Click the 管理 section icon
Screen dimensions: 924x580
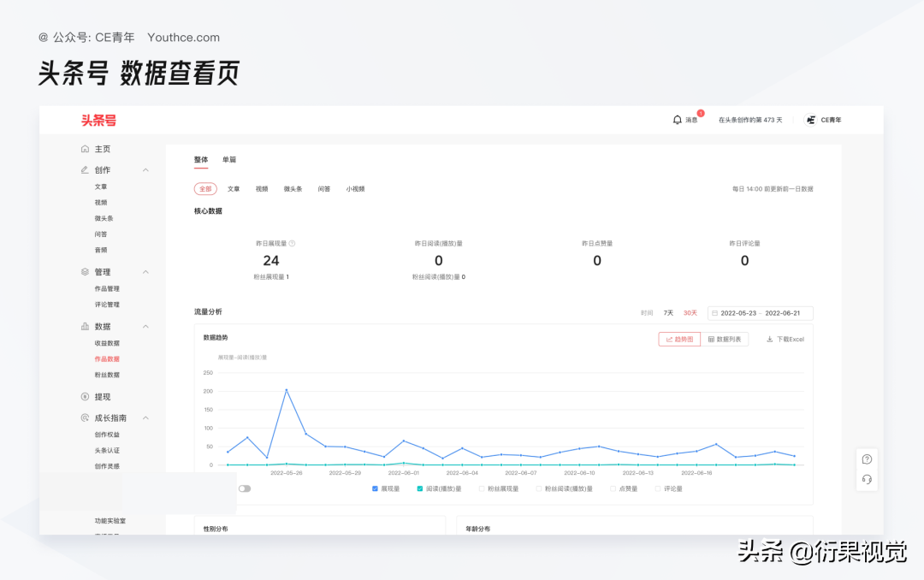pos(83,271)
